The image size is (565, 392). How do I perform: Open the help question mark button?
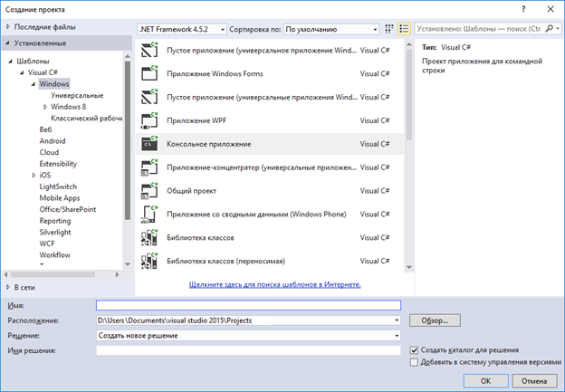pyautogui.click(x=523, y=9)
